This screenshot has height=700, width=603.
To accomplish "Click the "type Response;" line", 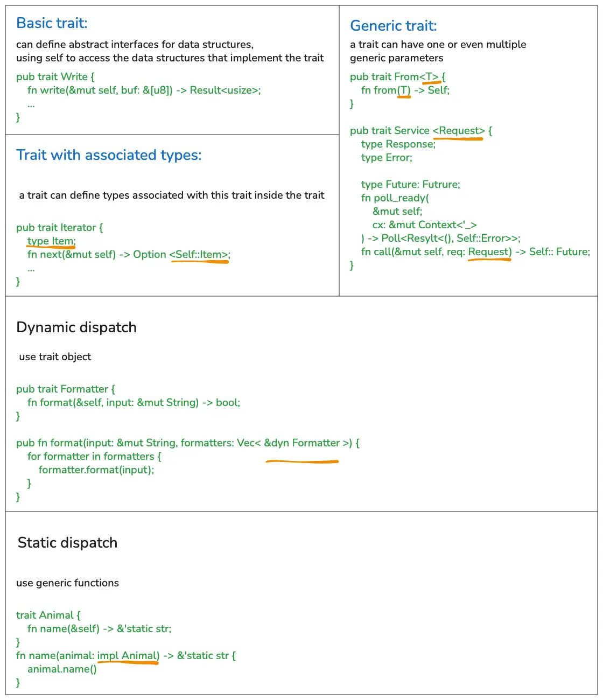I will tap(398, 144).
